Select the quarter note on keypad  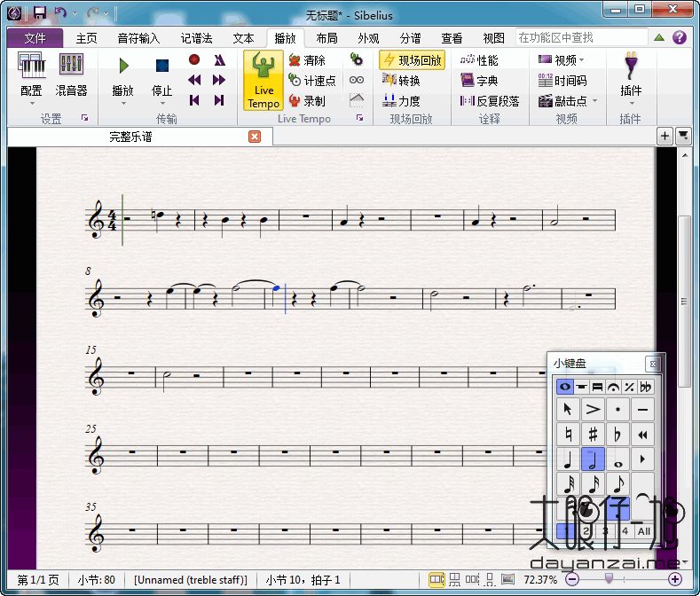(568, 459)
